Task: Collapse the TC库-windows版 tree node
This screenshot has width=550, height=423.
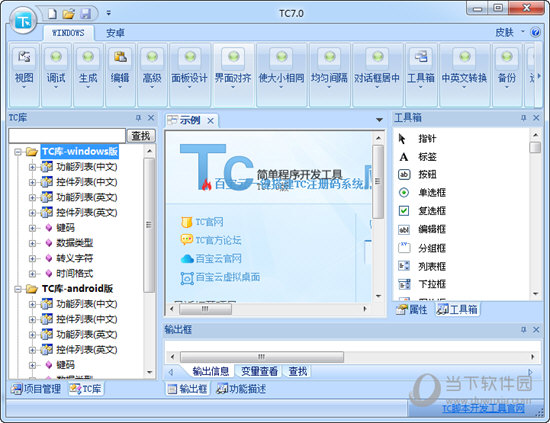Action: [18, 152]
